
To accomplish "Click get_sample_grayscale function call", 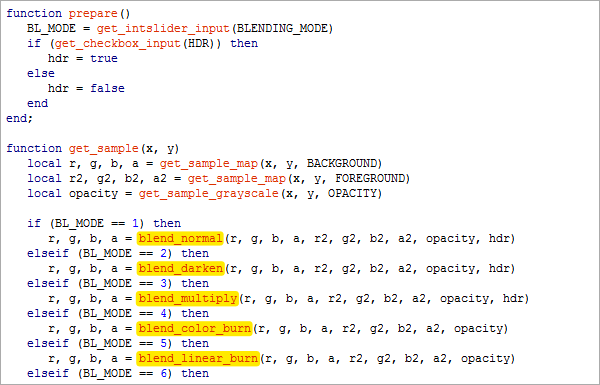I will click(209, 193).
